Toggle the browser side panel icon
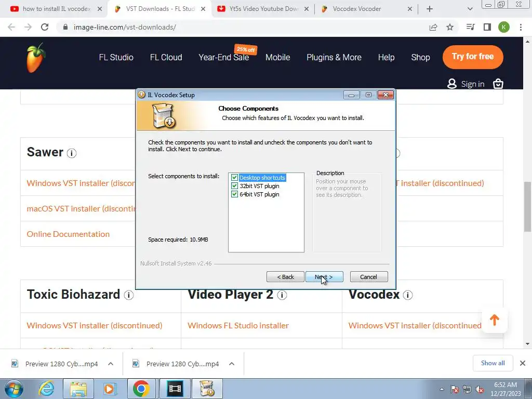This screenshot has width=532, height=399. 487,27
